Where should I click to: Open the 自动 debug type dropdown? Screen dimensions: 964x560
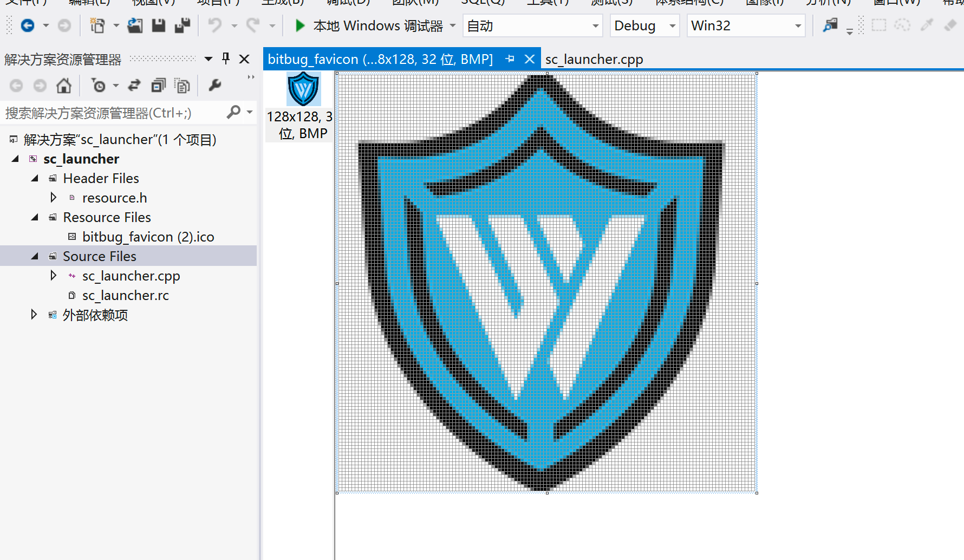pos(595,25)
